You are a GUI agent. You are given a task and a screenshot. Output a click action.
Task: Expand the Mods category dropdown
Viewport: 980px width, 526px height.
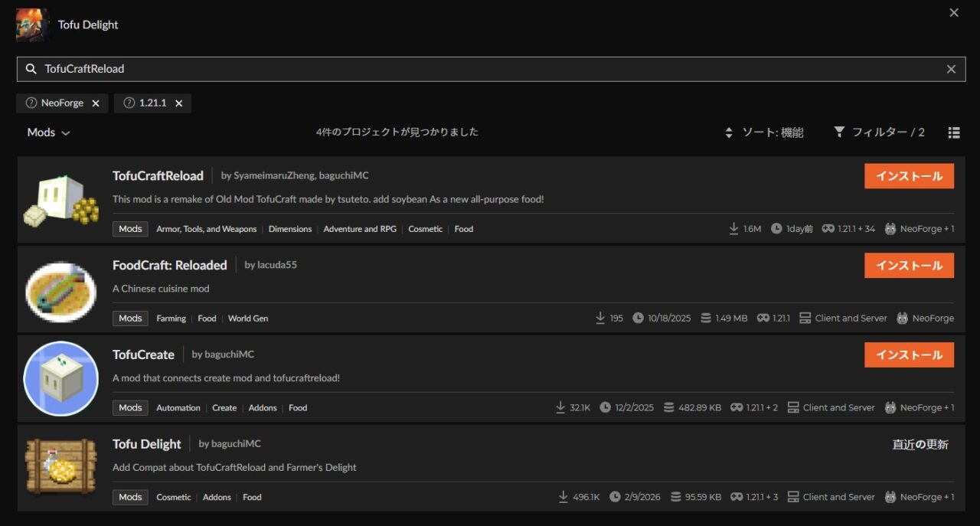[48, 132]
